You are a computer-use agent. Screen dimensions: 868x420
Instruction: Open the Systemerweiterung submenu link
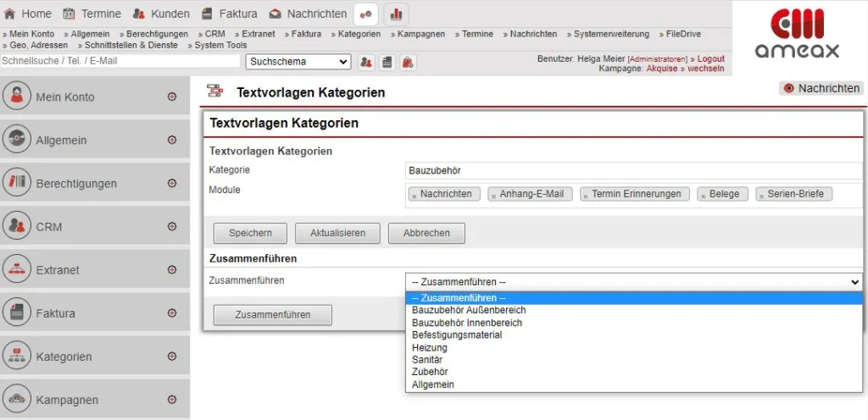point(611,34)
